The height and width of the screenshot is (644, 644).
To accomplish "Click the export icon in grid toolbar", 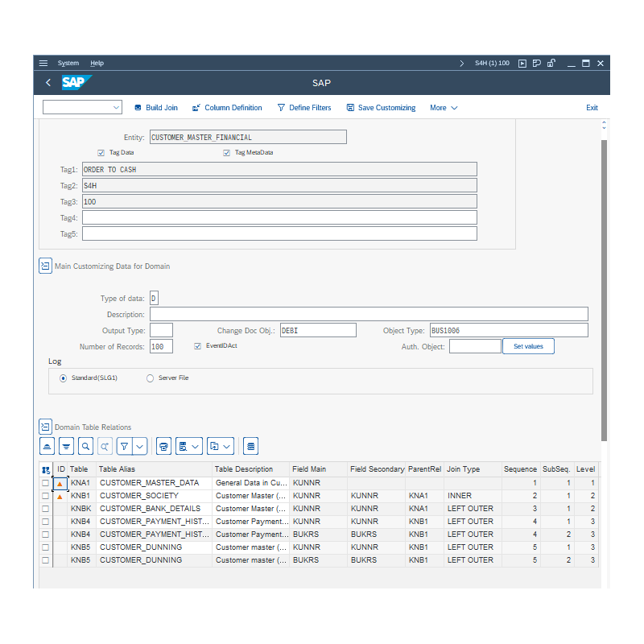I will (215, 446).
